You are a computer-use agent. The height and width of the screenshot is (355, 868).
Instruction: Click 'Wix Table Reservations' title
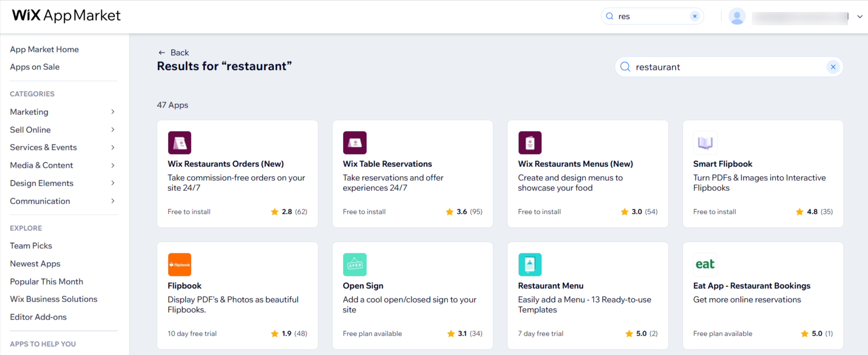pos(387,164)
